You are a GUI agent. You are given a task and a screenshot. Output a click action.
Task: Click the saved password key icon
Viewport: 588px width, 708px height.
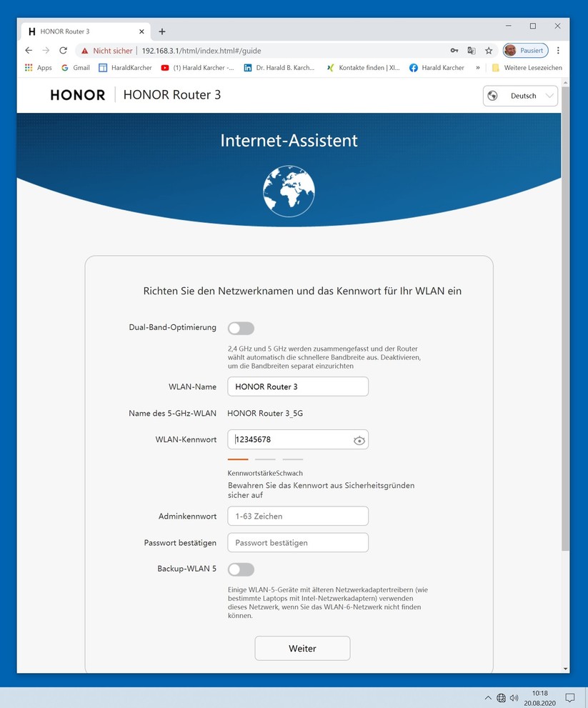454,51
